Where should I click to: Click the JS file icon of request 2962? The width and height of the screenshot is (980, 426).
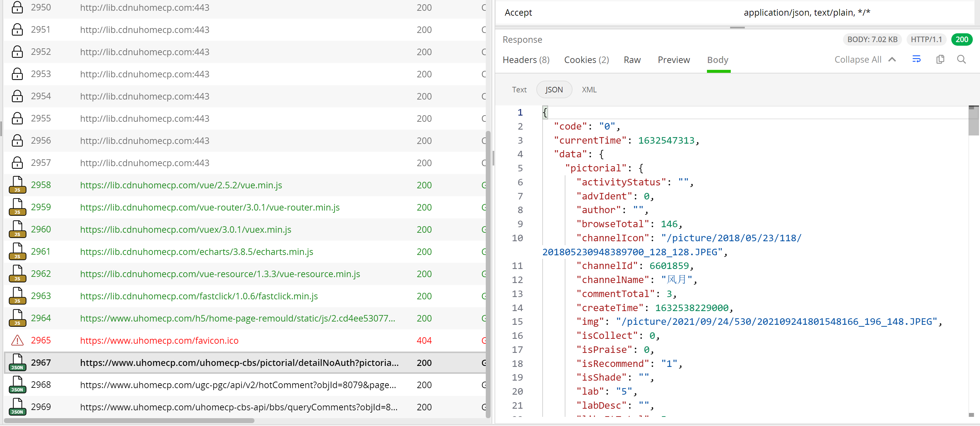coord(17,274)
